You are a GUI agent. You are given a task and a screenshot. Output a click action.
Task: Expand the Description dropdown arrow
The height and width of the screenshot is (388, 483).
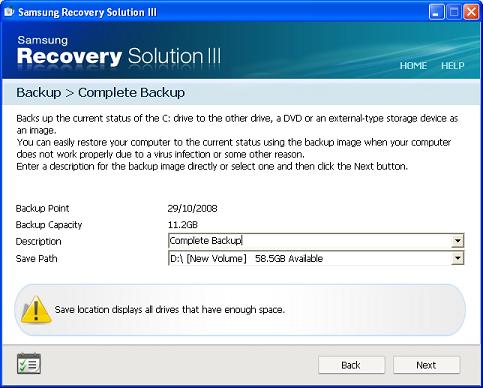pyautogui.click(x=458, y=241)
